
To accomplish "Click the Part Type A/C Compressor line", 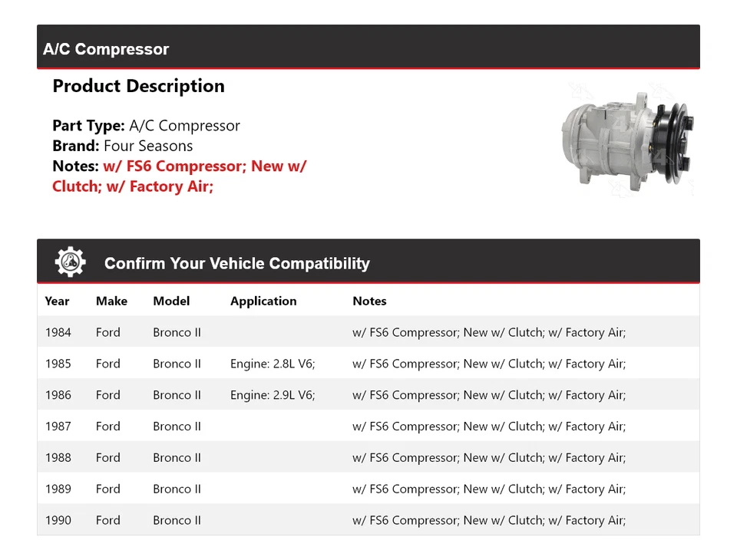I will click(146, 126).
